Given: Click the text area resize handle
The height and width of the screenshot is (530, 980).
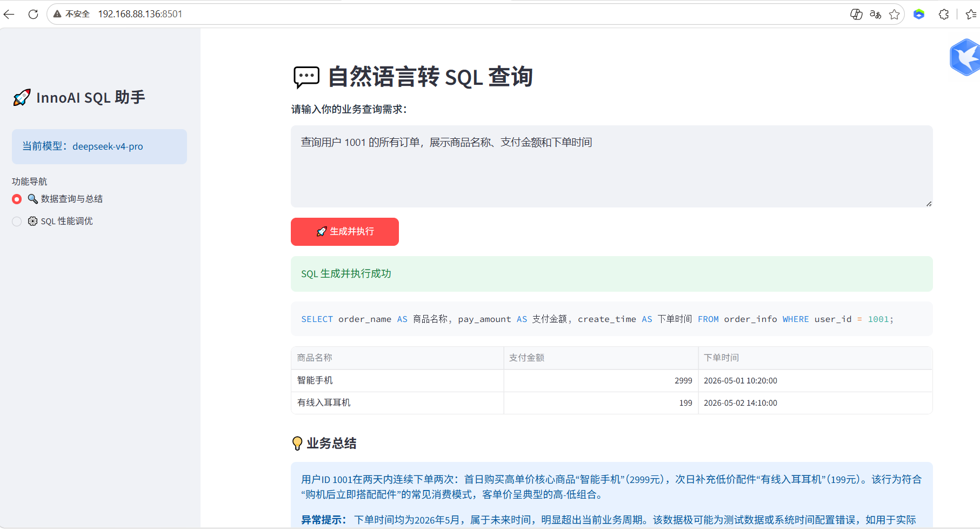Looking at the screenshot, I should point(929,204).
